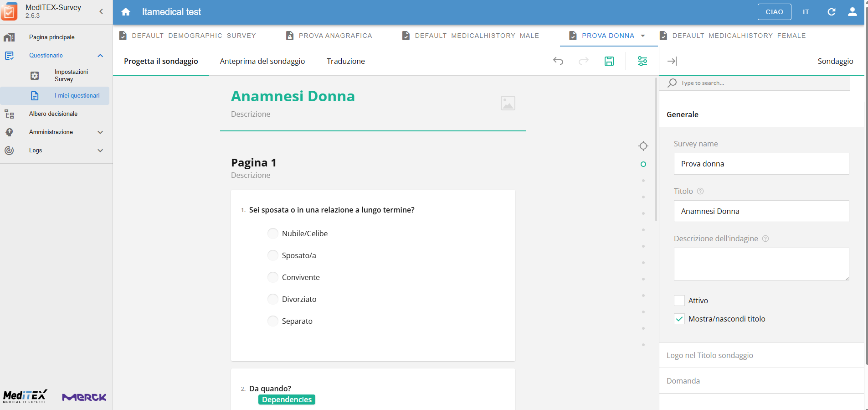The image size is (868, 410).
Task: Select the Convivente radio option
Action: pos(273,277)
